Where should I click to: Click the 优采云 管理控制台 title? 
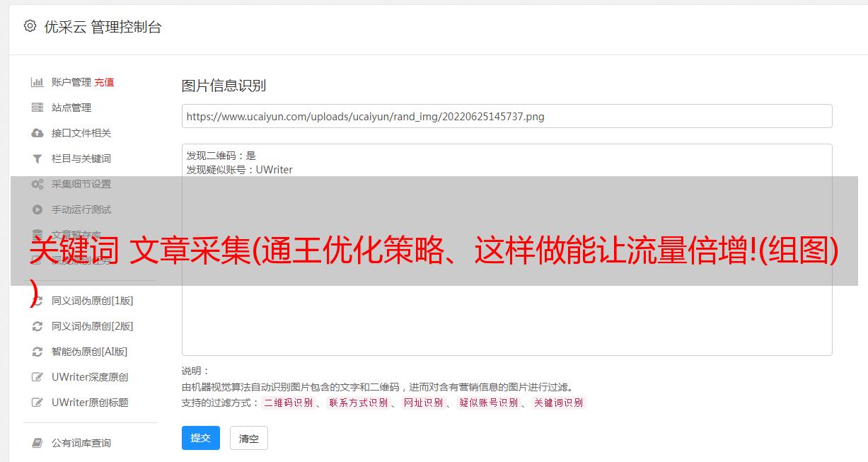(x=103, y=27)
